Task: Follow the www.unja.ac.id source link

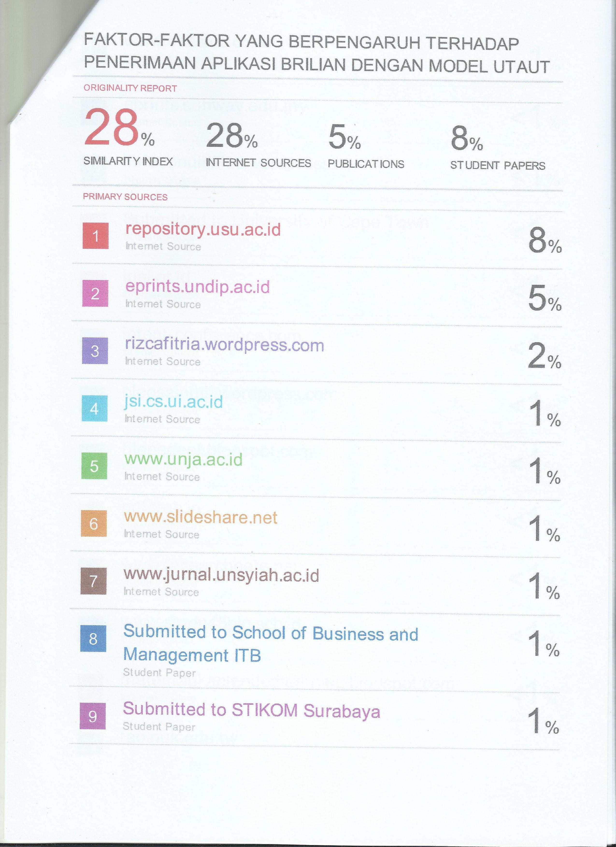Action: (x=183, y=459)
